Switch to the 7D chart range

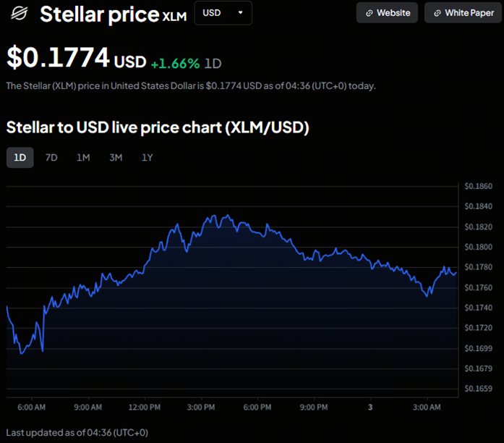51,158
